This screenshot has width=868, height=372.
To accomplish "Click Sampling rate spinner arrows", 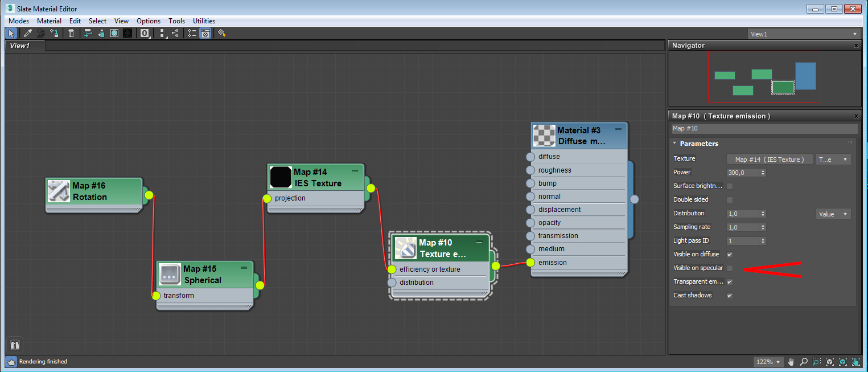I will pos(763,227).
